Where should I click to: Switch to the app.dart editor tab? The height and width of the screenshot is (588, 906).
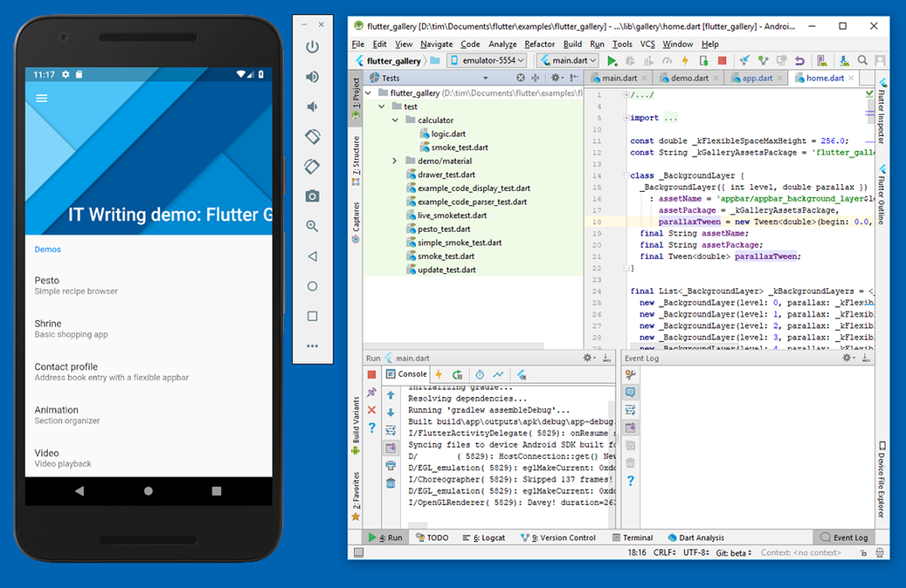[x=756, y=78]
